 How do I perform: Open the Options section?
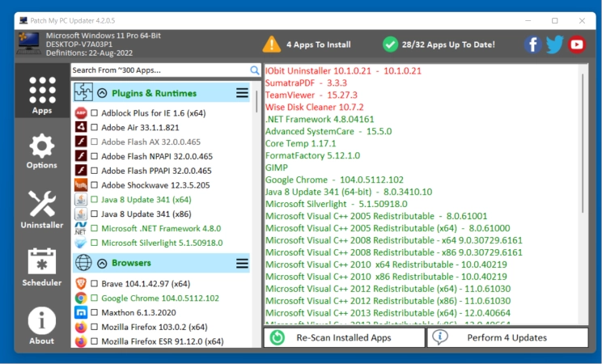click(x=42, y=151)
